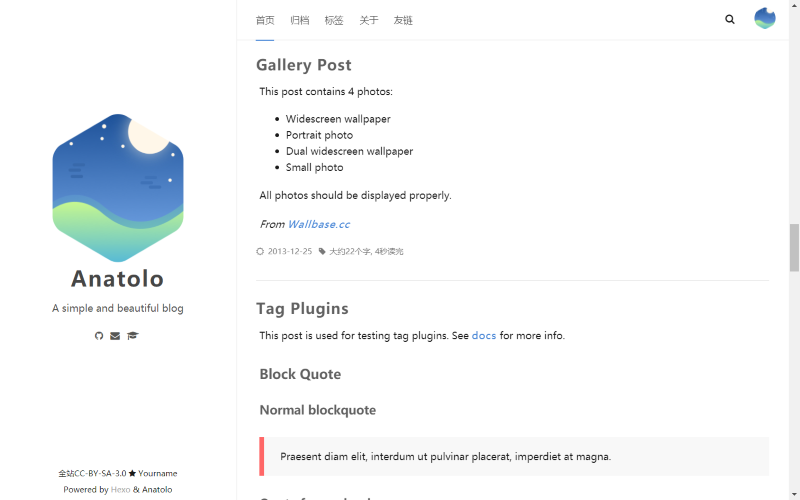Image resolution: width=800 pixels, height=500 pixels.
Task: Click the Hexo link in the footer
Action: [x=120, y=490]
